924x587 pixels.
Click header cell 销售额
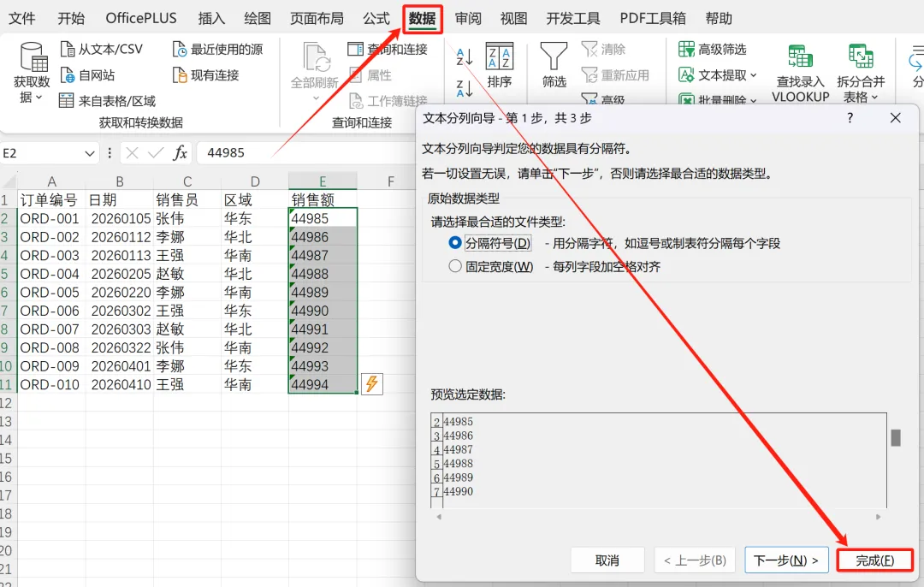[x=323, y=199]
